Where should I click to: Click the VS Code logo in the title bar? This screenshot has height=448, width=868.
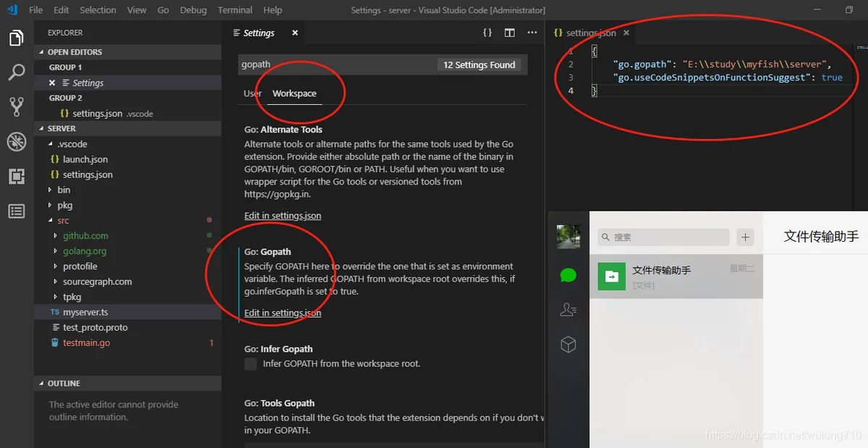pyautogui.click(x=12, y=10)
